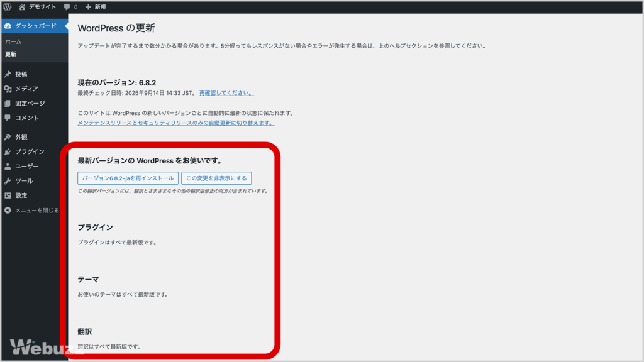Viewport: 644px width, 362px height.
Task: Open the ダッシュボード menu
Action: pyautogui.click(x=35, y=26)
